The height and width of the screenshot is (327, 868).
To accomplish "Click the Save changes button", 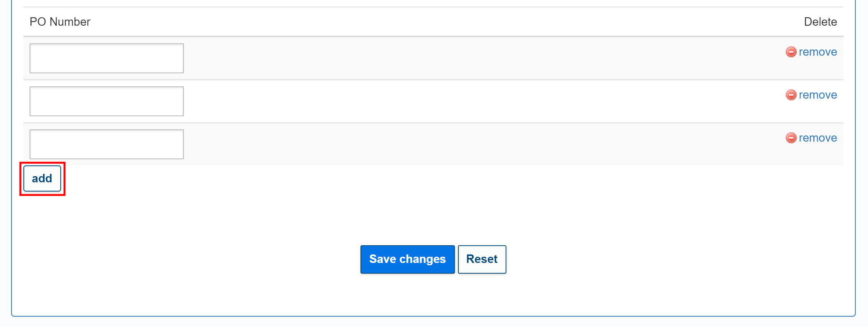I will tap(407, 259).
